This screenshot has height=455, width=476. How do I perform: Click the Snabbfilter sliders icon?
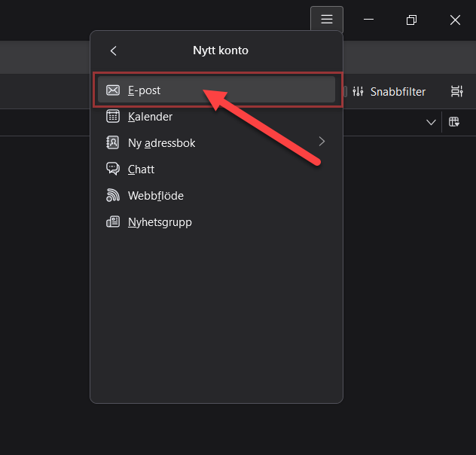click(x=358, y=91)
